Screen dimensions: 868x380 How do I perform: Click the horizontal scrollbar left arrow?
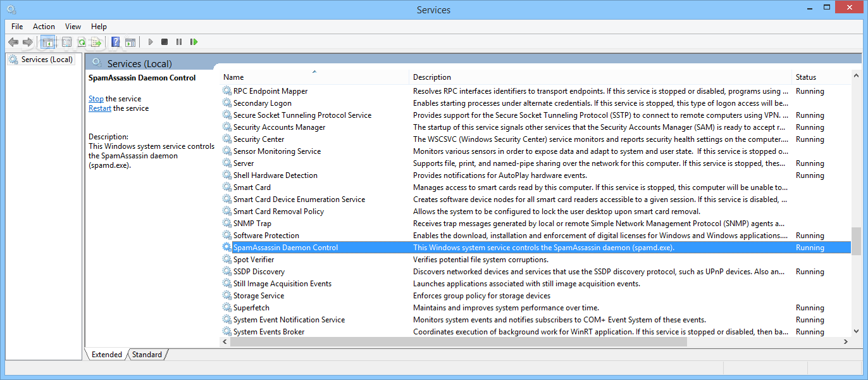coord(225,341)
